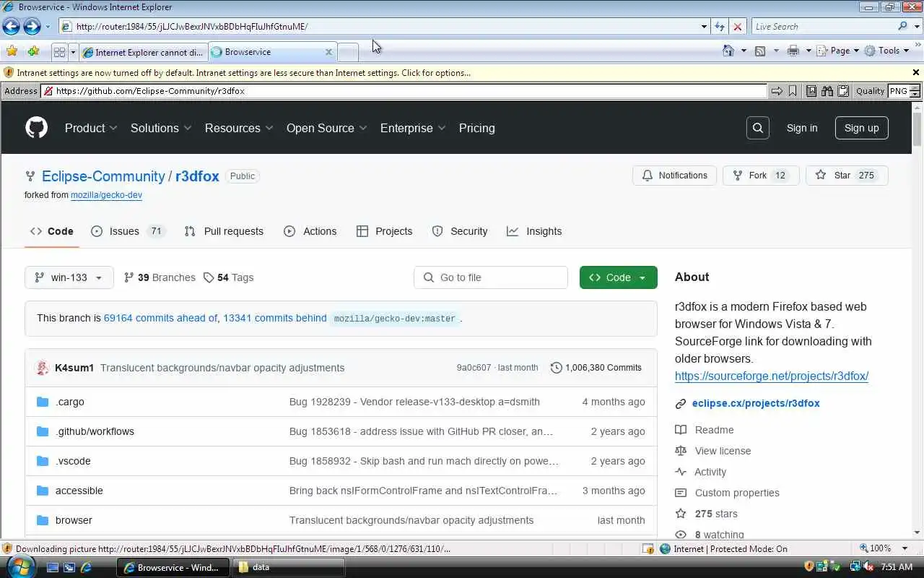Screen dimensions: 924x578
Task: Click Browservice Address URL field
Action: pos(404,91)
